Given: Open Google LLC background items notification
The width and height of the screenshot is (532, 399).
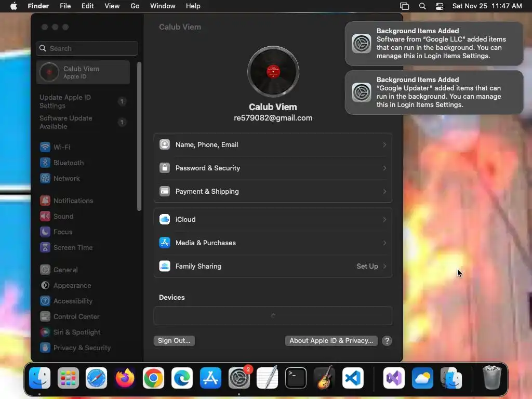Looking at the screenshot, I should [434, 44].
